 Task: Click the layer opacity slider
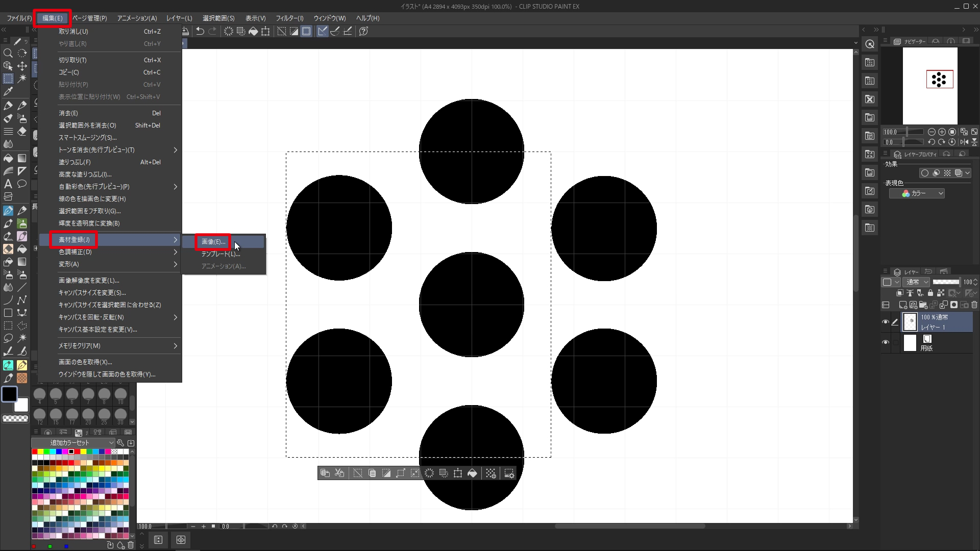click(946, 282)
